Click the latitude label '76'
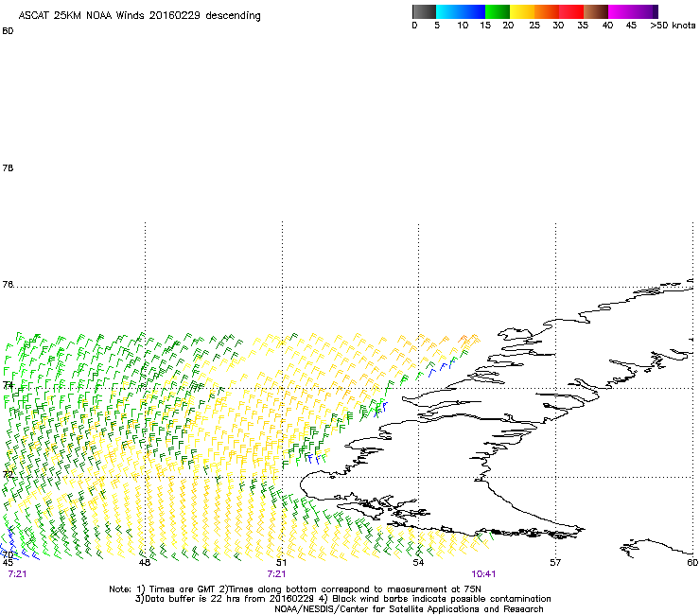The width and height of the screenshot is (700, 615). click(8, 284)
